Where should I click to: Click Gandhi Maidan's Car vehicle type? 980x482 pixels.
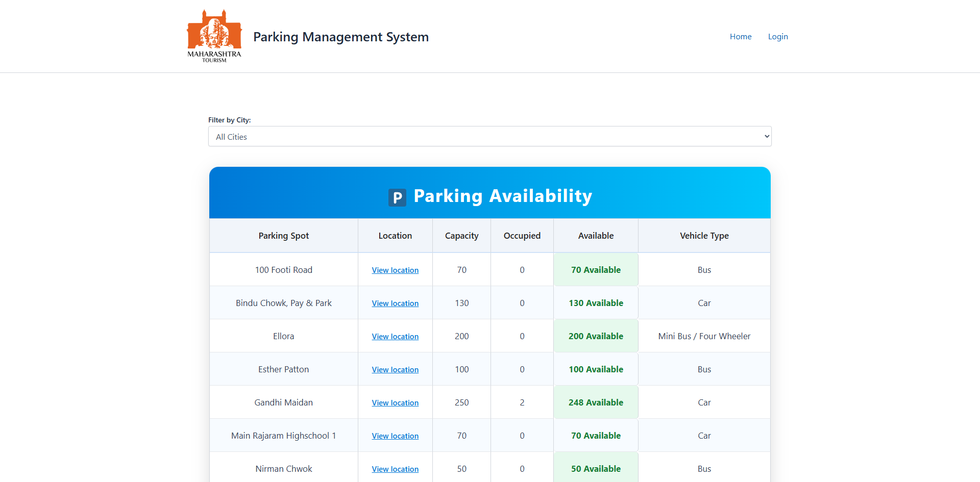click(x=704, y=402)
